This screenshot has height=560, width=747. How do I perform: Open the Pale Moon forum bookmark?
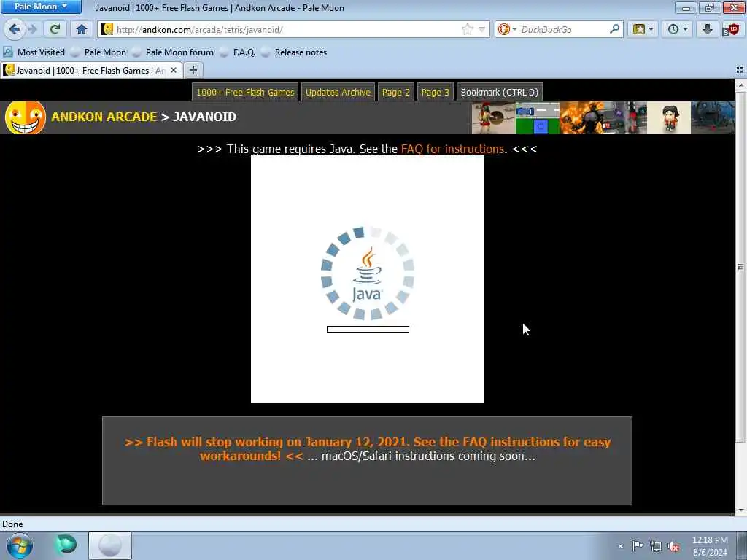coord(173,52)
